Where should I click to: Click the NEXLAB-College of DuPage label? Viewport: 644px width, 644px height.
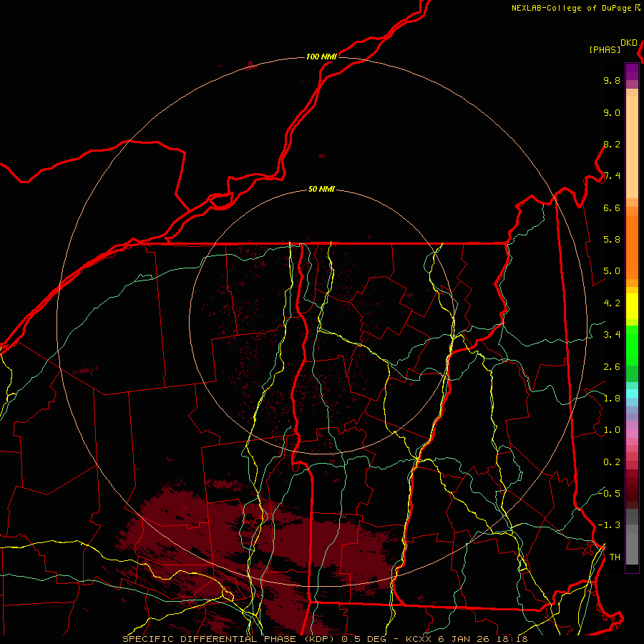coord(571,8)
